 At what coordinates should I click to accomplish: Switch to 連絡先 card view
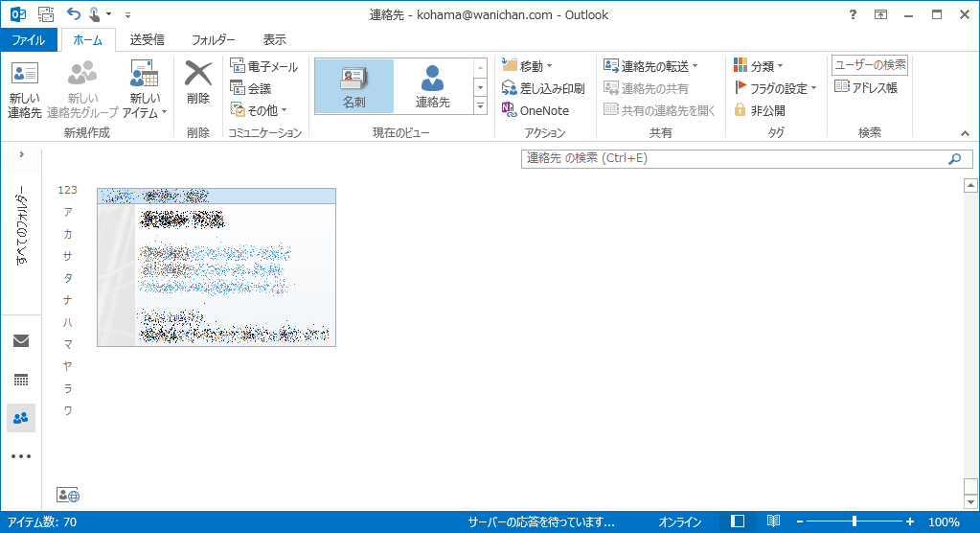432,87
